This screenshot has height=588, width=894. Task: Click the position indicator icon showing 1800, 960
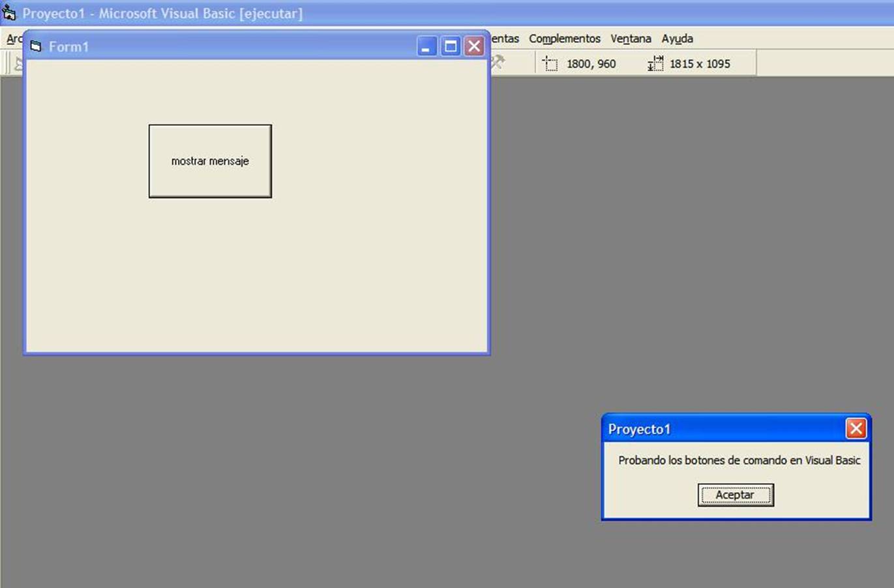[550, 63]
